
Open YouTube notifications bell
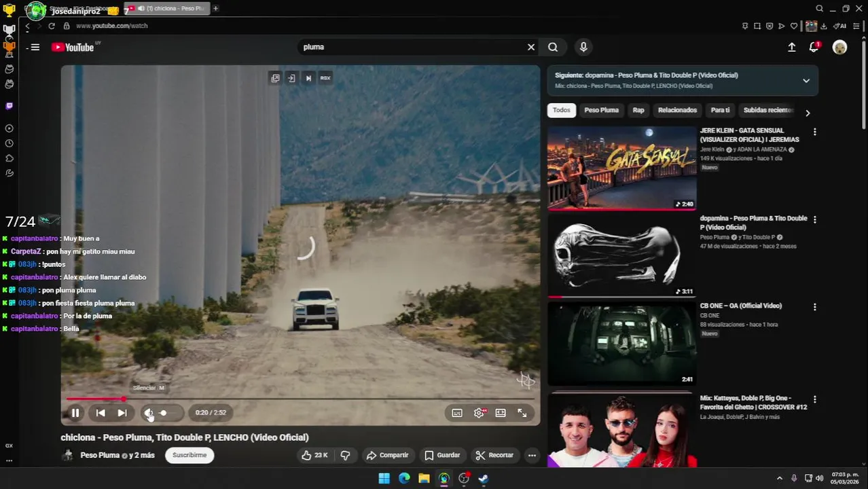point(814,47)
